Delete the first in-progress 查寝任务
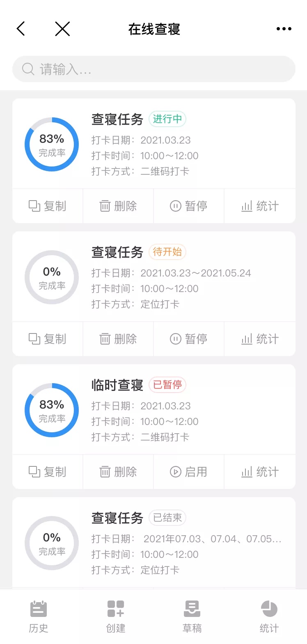Viewport: 307px width, 644px height. coord(118,206)
